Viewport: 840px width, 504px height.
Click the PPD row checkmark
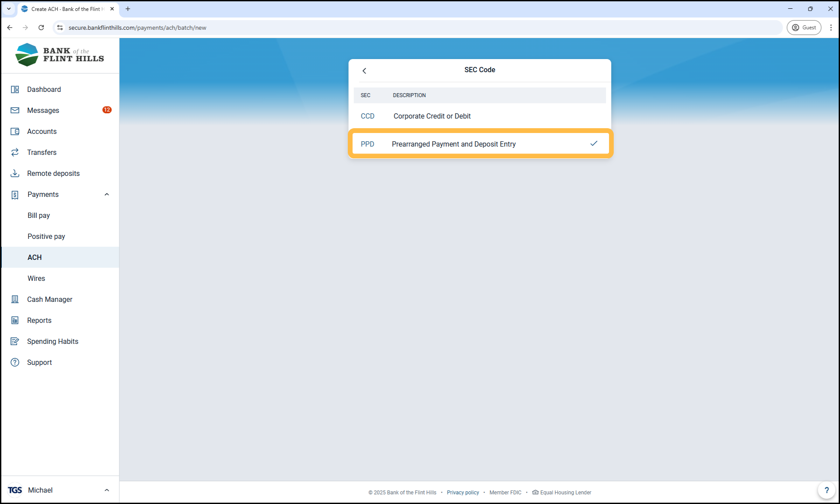point(594,143)
